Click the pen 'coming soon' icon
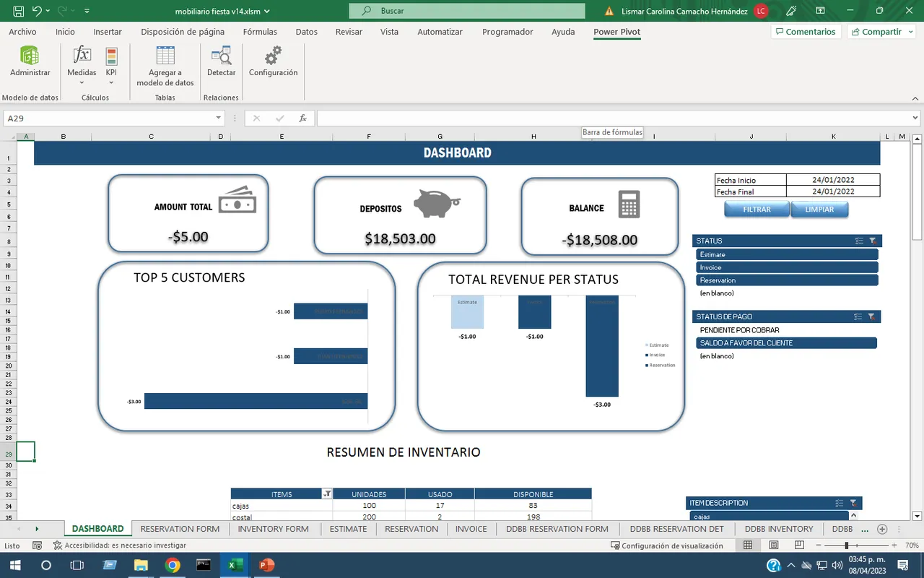The image size is (924, 578). (x=791, y=11)
